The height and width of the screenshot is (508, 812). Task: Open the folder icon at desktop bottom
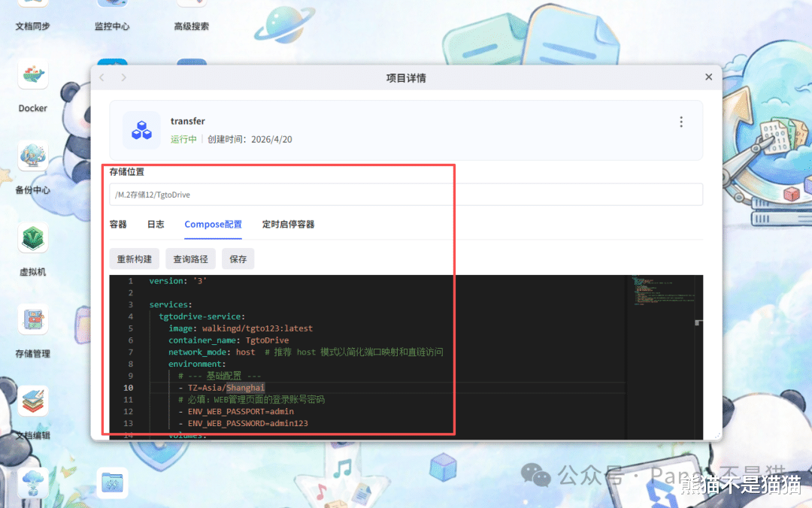112,483
